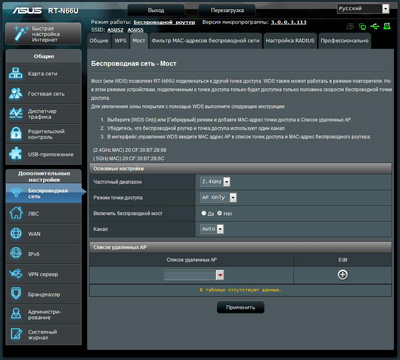
Task: Expand the remote AP list red arrow
Action: point(220,275)
